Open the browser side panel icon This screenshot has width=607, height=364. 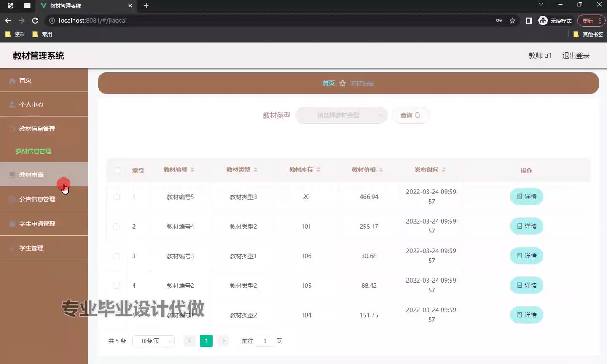tap(529, 21)
